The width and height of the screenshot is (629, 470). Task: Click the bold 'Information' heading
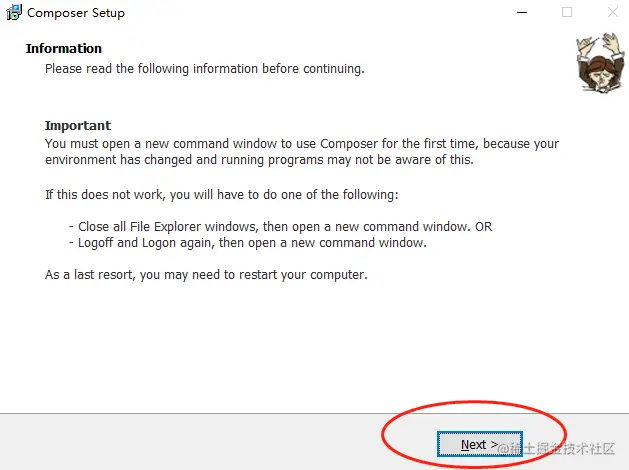[64, 48]
